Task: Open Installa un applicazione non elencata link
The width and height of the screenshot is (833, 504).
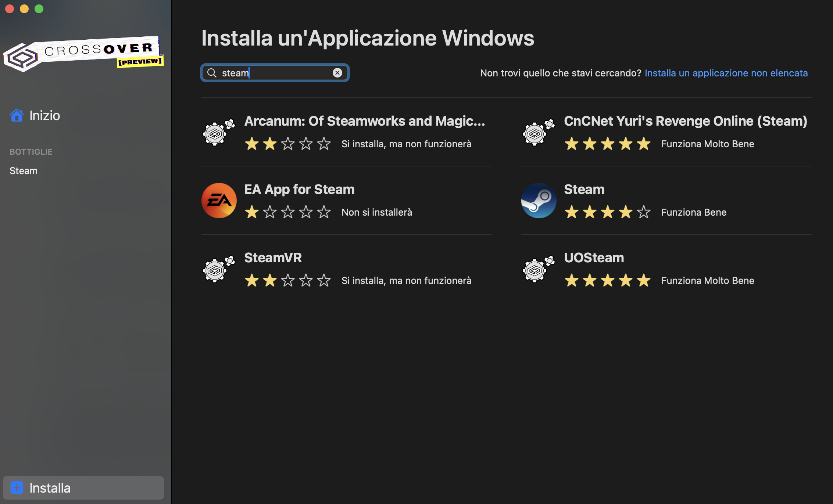Action: click(x=726, y=73)
